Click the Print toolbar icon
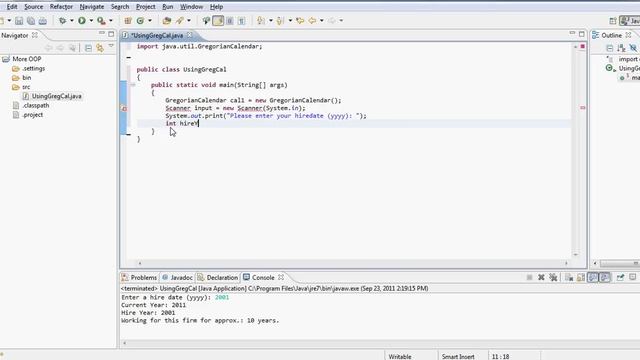Screen dimensions: 640x360 click(x=42, y=21)
